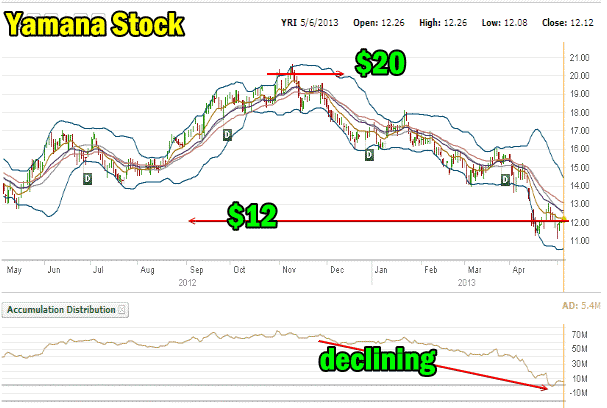Click the -10M label on indicator axis

click(578, 393)
